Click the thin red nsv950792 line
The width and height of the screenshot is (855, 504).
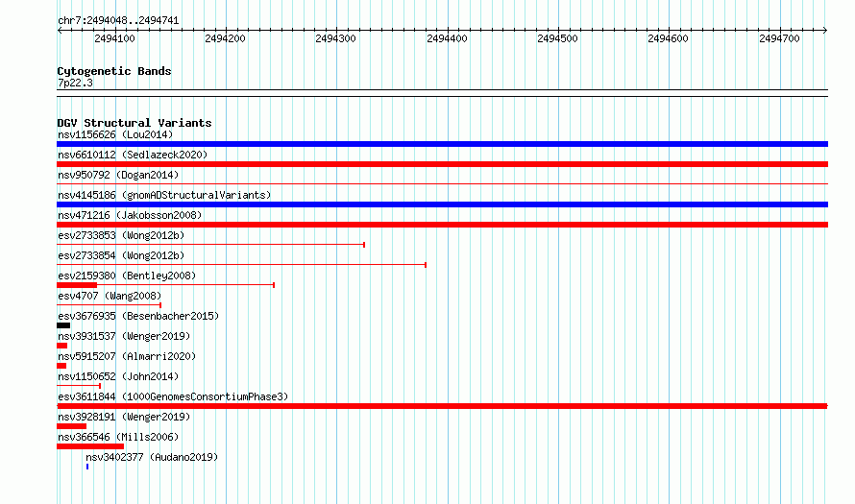[442, 184]
